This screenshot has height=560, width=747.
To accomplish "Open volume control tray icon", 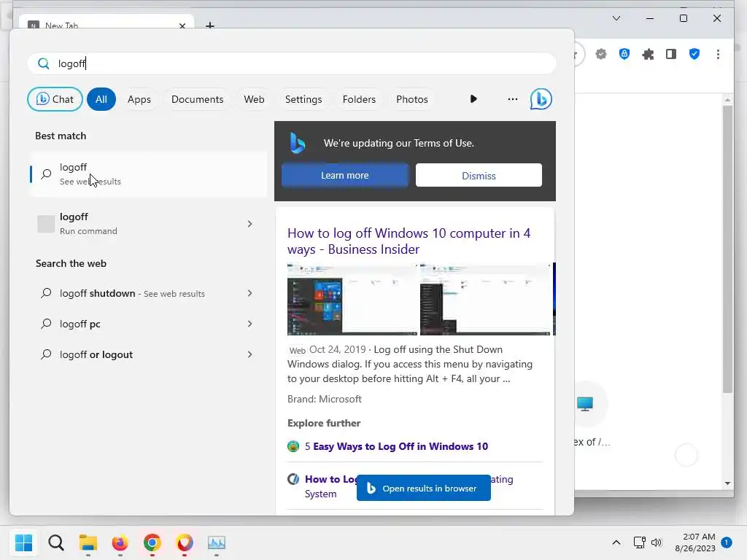I will coord(657,542).
